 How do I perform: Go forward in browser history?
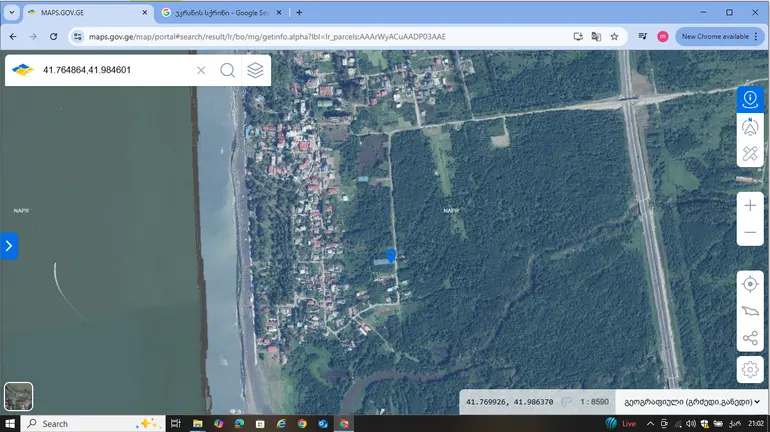point(33,36)
